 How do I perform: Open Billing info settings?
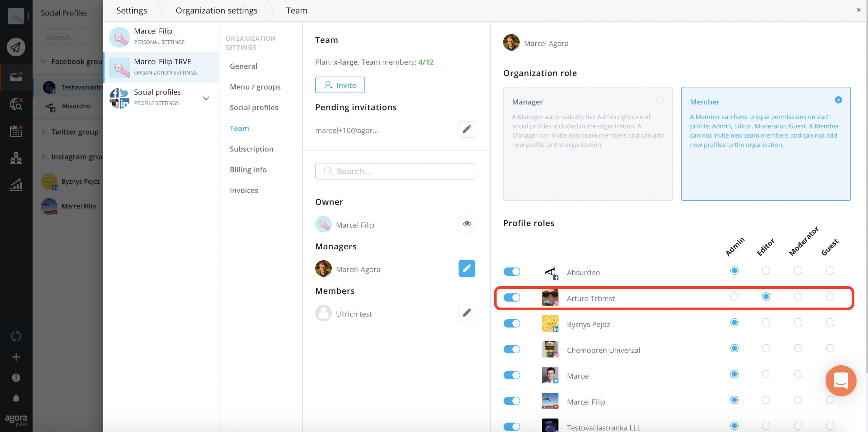tap(248, 169)
